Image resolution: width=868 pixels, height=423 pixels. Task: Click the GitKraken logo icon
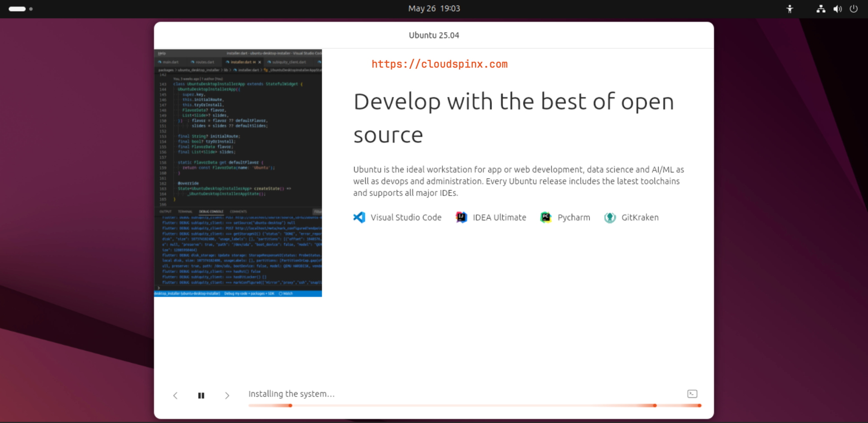tap(609, 218)
